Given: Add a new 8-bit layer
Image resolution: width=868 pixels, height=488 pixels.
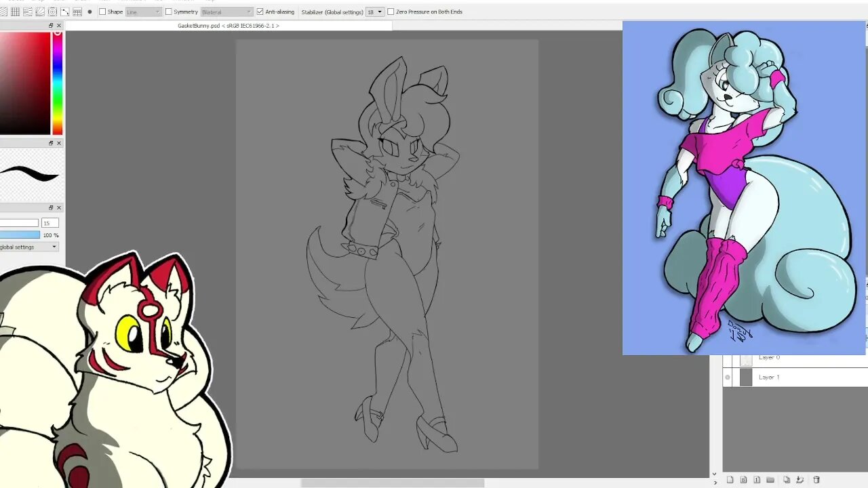Looking at the screenshot, I should click(743, 480).
